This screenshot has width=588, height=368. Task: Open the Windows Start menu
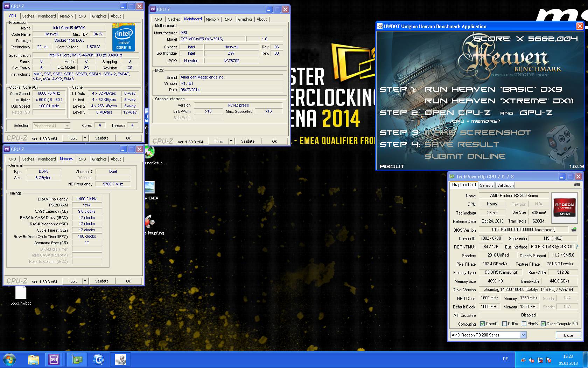[x=9, y=360]
